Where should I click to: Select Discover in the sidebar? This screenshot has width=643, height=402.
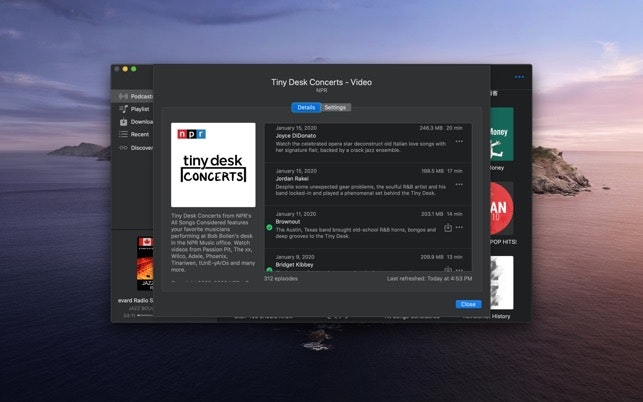(x=141, y=148)
